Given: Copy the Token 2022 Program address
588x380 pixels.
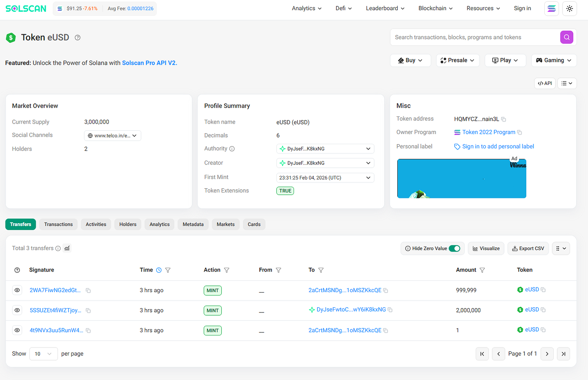Looking at the screenshot, I should (x=520, y=132).
